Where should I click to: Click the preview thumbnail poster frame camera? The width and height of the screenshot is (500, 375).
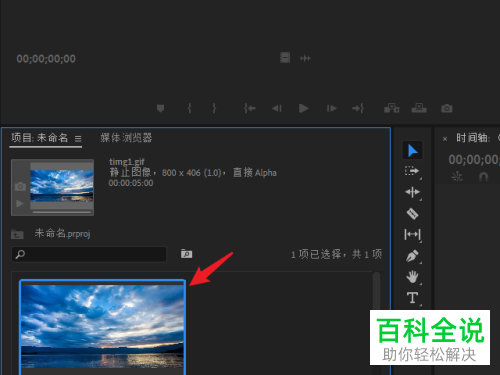(x=20, y=186)
